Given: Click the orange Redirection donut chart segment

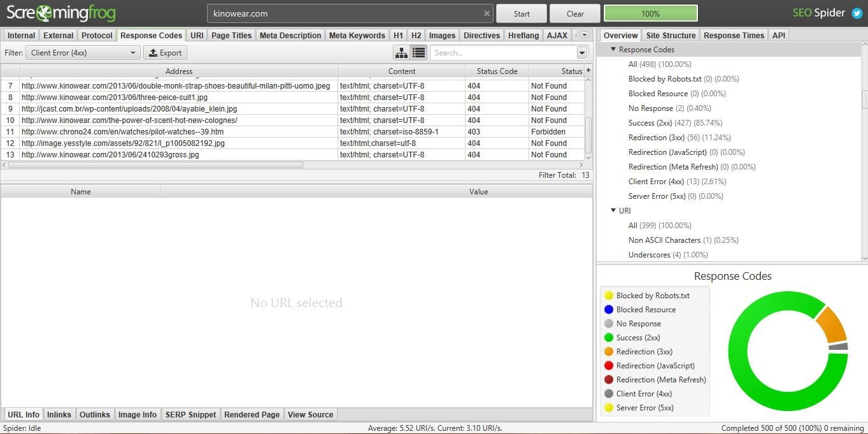Looking at the screenshot, I should coord(832,324).
